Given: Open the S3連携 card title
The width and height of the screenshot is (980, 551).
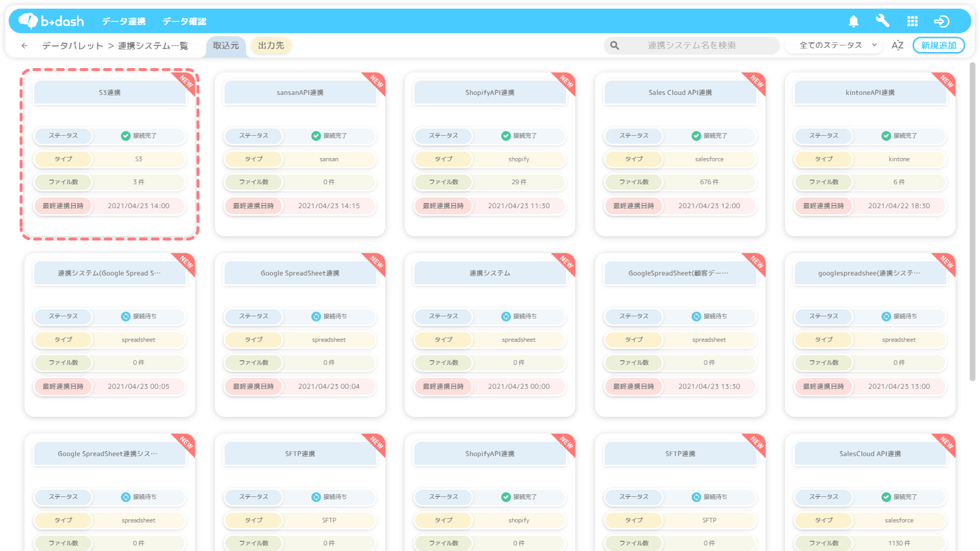Looking at the screenshot, I should (110, 93).
